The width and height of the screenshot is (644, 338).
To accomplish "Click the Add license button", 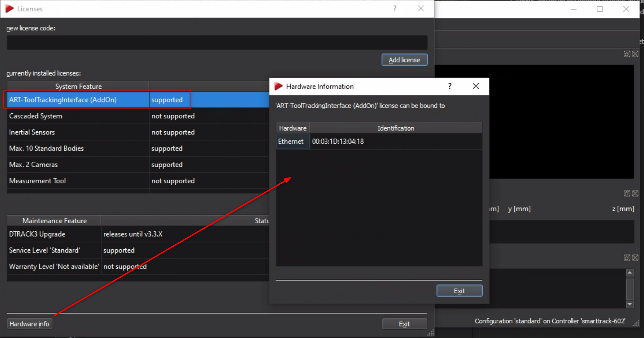I will [404, 60].
